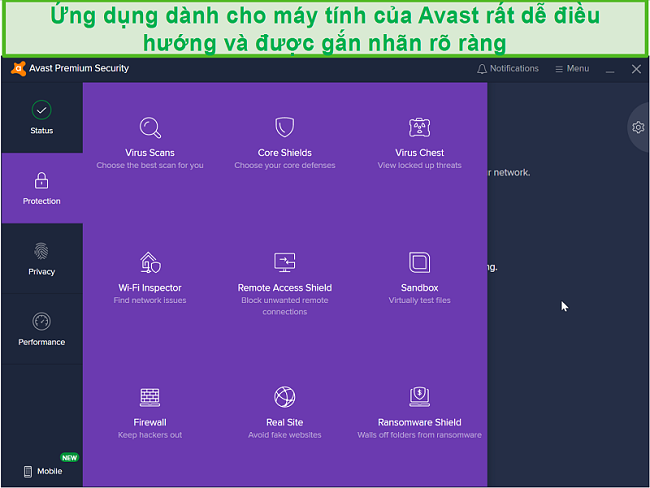Click 'Walls off folders from ransomware' text
This screenshot has height=488, width=650.
click(x=420, y=435)
